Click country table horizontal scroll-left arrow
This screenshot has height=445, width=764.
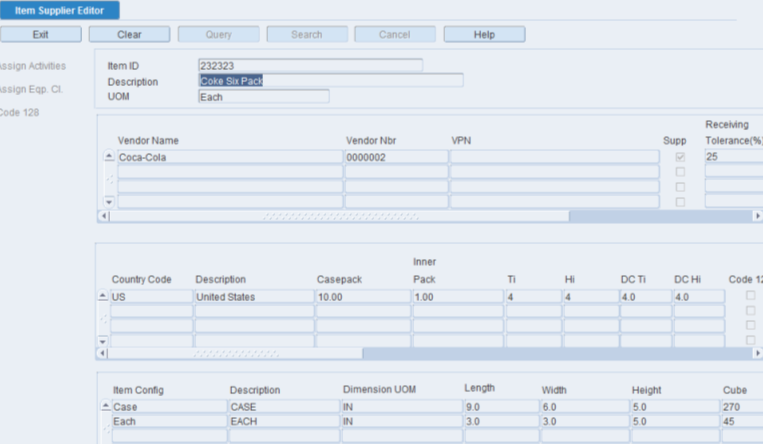point(102,353)
